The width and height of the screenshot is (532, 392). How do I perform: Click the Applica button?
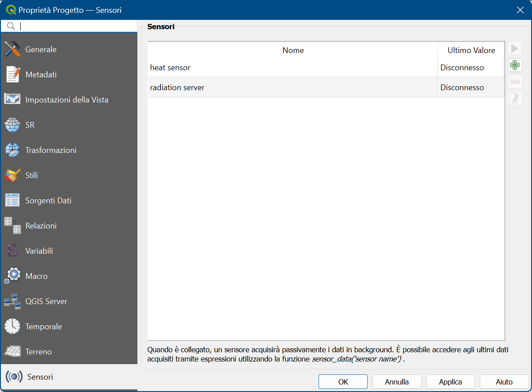(x=451, y=382)
